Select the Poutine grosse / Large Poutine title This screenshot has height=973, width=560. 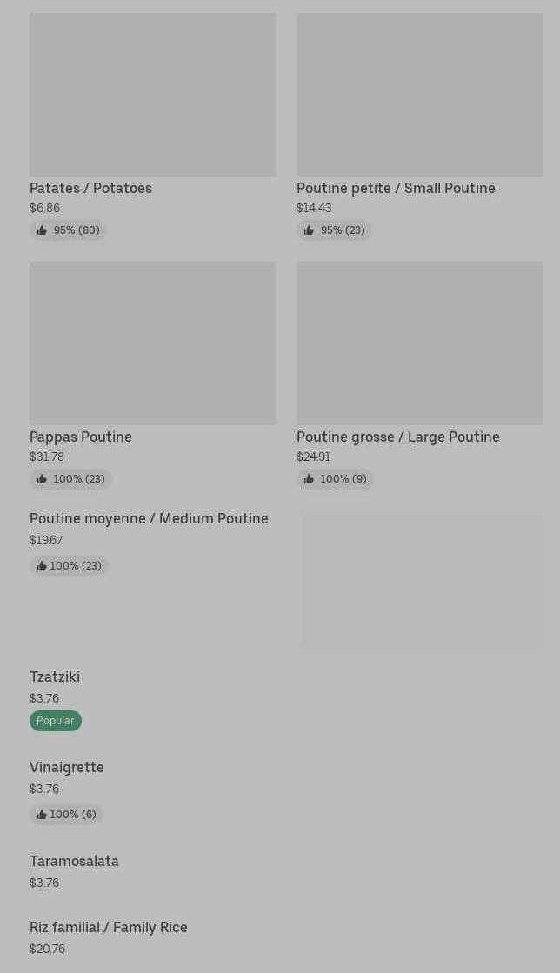click(397, 437)
